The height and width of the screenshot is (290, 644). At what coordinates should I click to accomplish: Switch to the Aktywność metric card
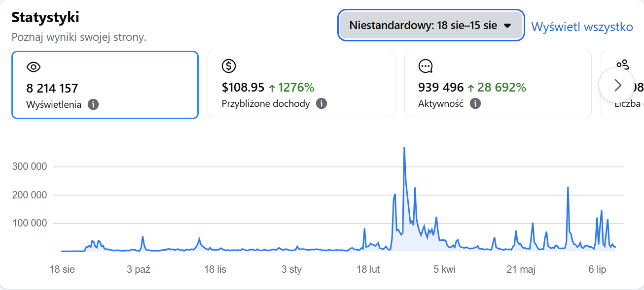click(498, 84)
